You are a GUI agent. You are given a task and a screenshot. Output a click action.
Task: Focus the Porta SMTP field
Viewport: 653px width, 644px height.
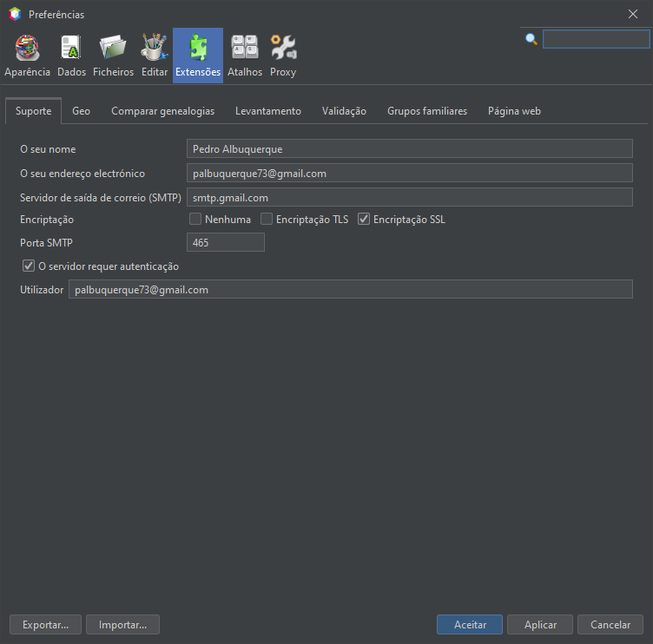[x=226, y=243]
